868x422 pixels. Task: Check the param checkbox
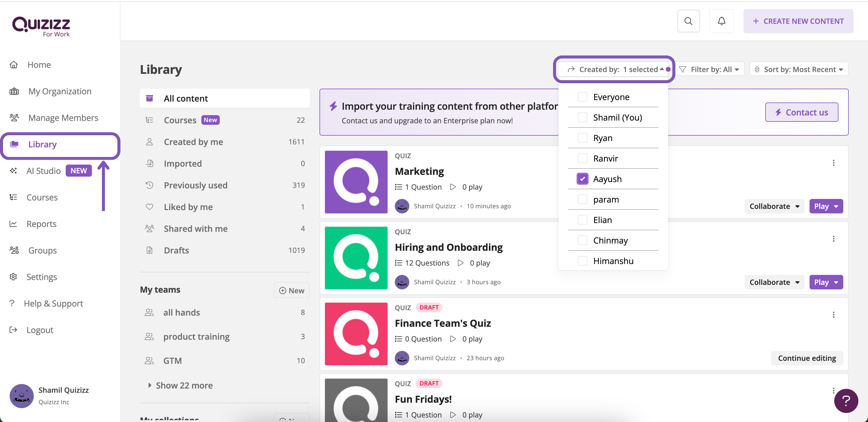click(x=582, y=199)
